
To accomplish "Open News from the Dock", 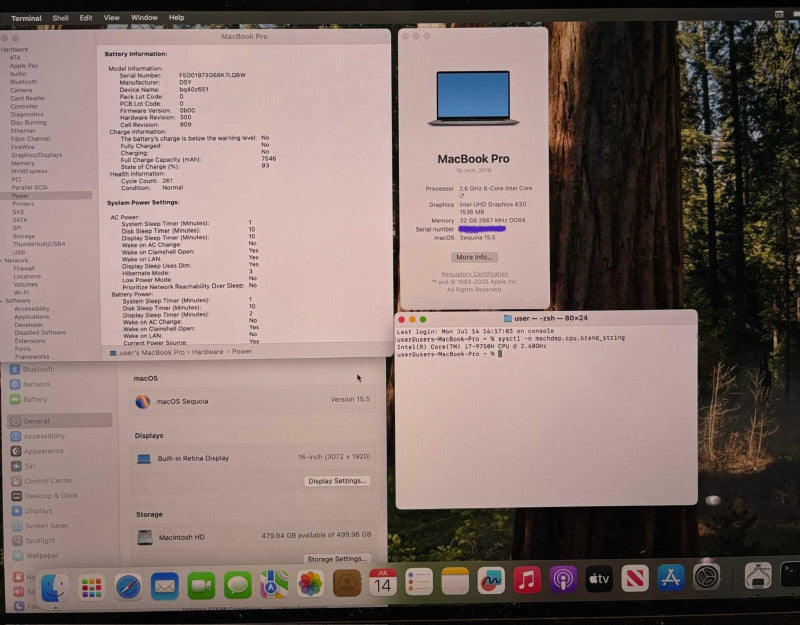I will (x=635, y=578).
